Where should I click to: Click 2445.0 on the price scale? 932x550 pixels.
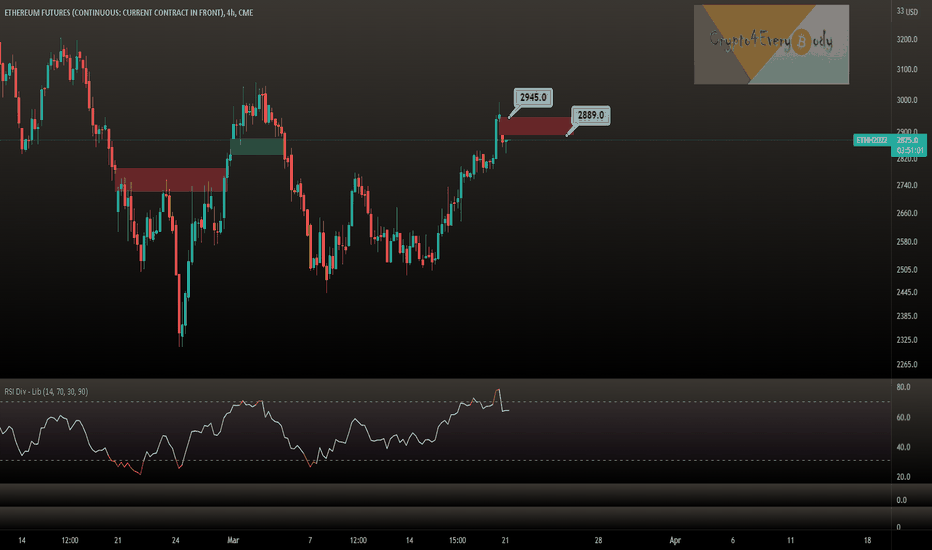pos(907,293)
